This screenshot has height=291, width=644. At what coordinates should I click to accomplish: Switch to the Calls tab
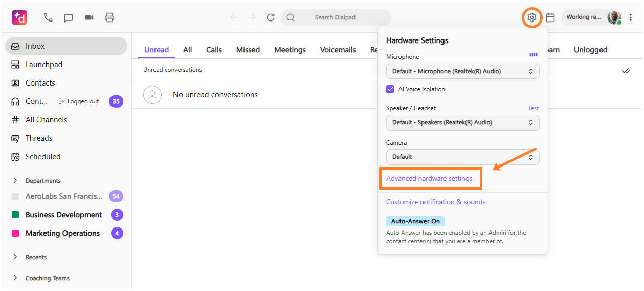click(214, 50)
